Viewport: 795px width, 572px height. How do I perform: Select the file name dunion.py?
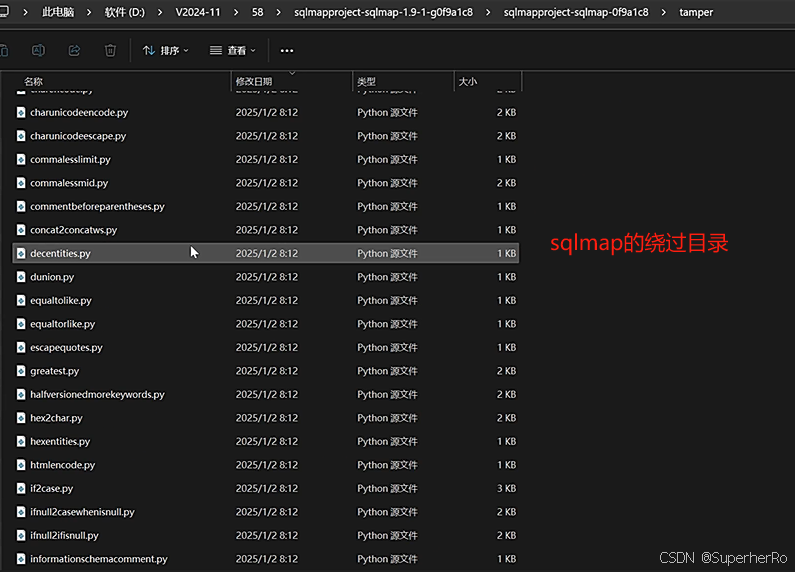pos(52,277)
